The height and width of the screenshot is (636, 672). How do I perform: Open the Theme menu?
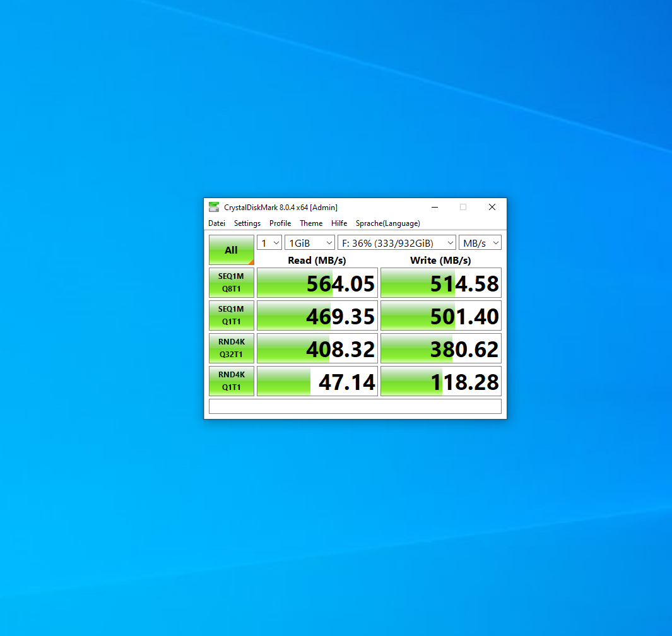[x=311, y=223]
